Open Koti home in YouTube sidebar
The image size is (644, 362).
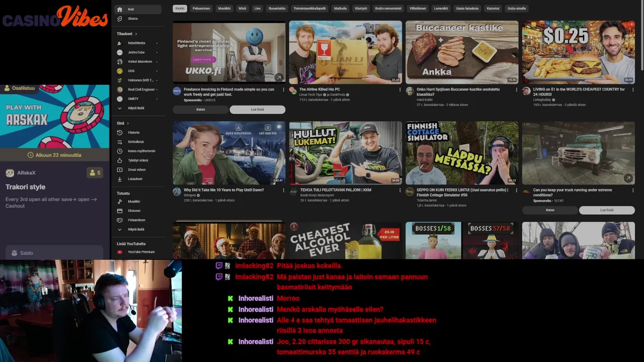pos(138,9)
